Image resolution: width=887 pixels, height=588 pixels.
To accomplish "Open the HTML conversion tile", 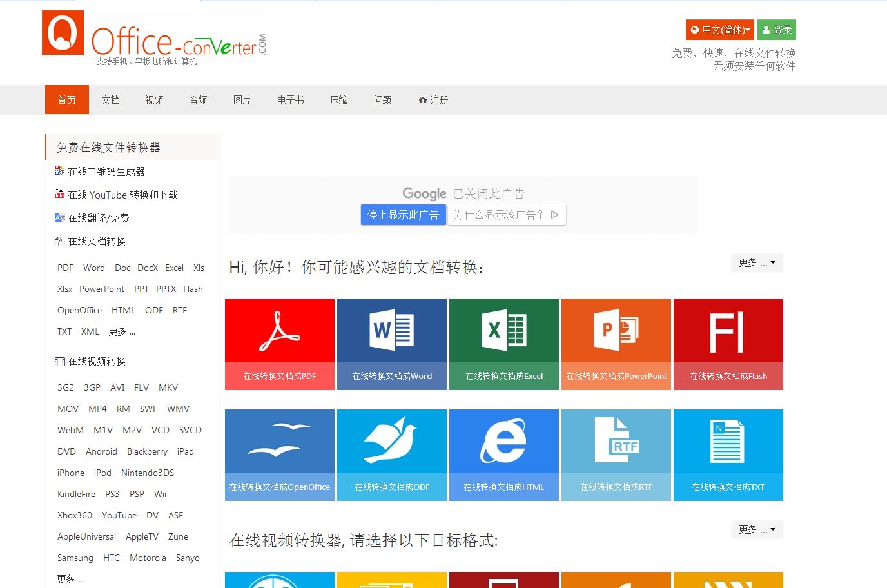I will [504, 455].
